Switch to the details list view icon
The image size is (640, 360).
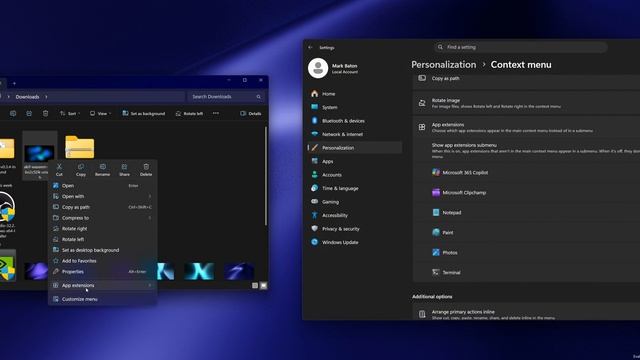click(255, 285)
